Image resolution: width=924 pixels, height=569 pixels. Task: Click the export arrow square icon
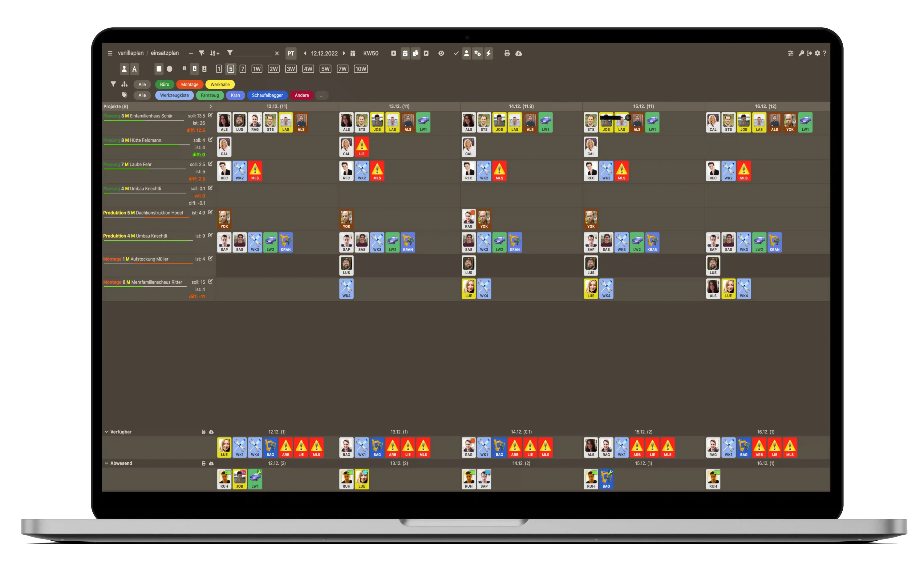coord(426,53)
